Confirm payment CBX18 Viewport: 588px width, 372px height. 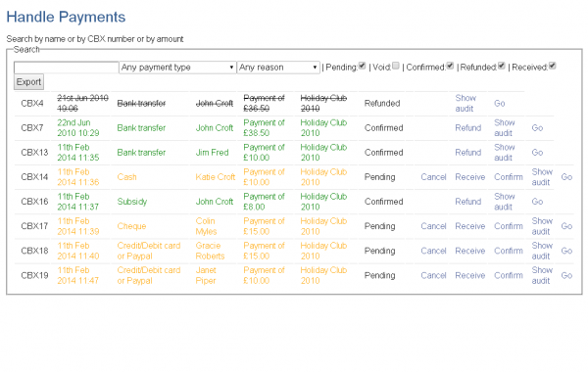[x=508, y=251]
